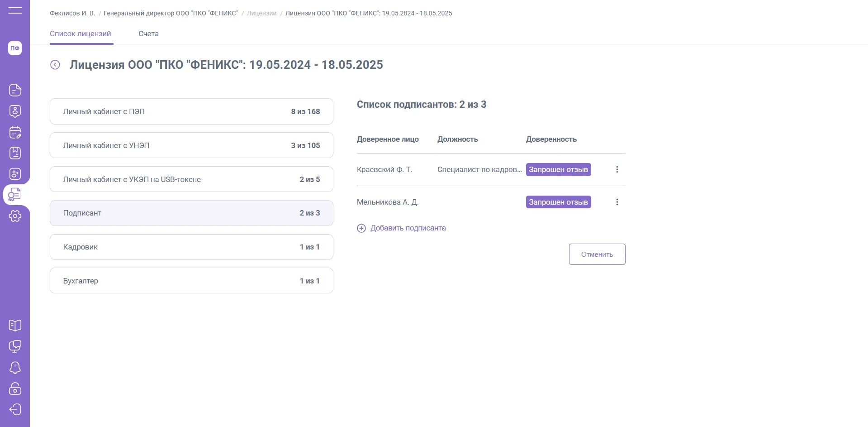Open the actions menu for Краевский Ф. Т.
The image size is (868, 427).
[x=617, y=169]
